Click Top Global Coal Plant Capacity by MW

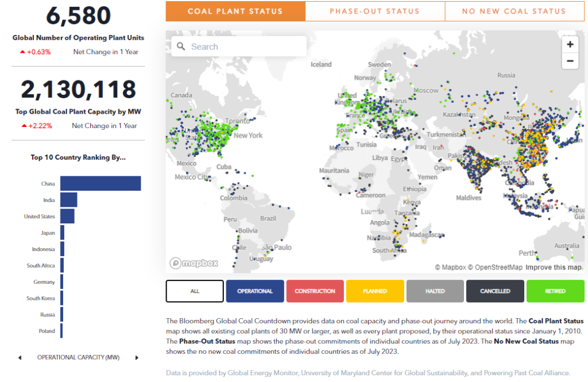point(78,111)
